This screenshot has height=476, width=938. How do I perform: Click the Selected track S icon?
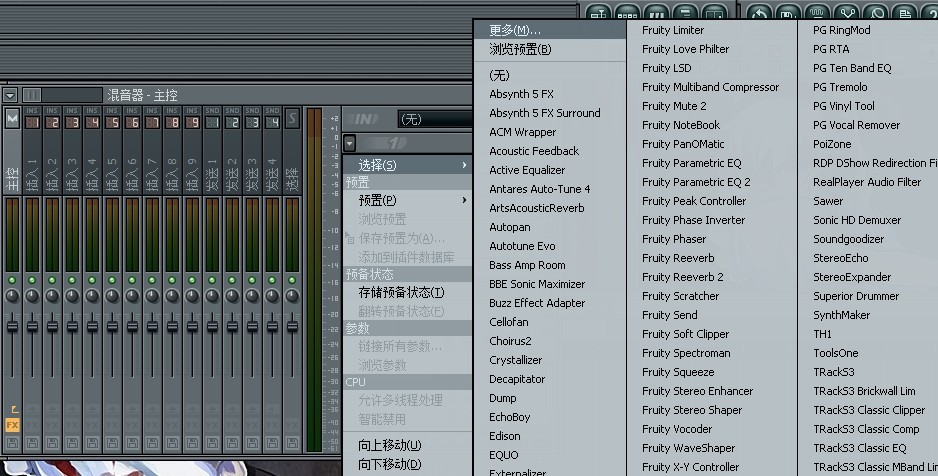(292, 119)
